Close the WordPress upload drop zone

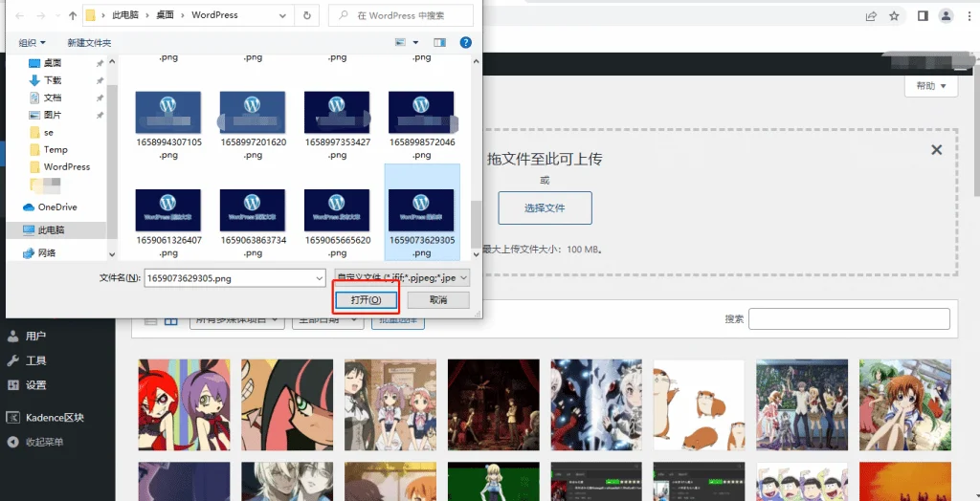coord(936,150)
